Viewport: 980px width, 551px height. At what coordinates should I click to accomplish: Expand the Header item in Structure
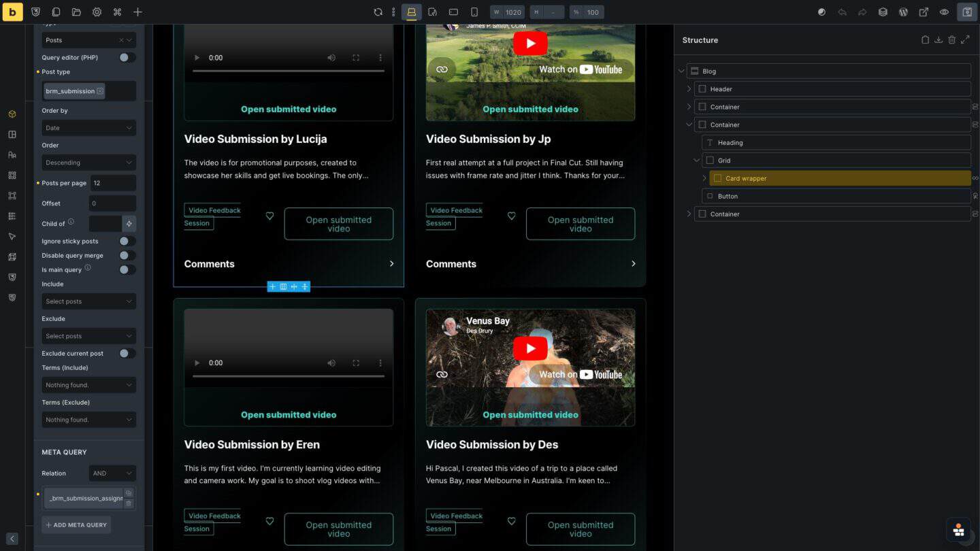(x=689, y=89)
